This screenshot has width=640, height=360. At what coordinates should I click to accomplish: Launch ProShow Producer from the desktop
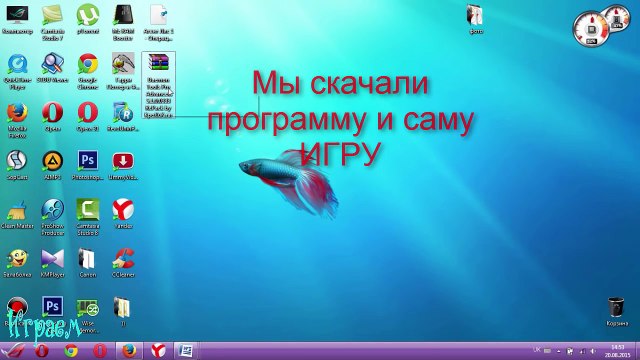tap(52, 218)
